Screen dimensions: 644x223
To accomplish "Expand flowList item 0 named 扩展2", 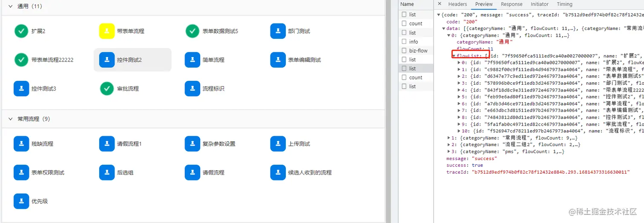I will pos(459,63).
